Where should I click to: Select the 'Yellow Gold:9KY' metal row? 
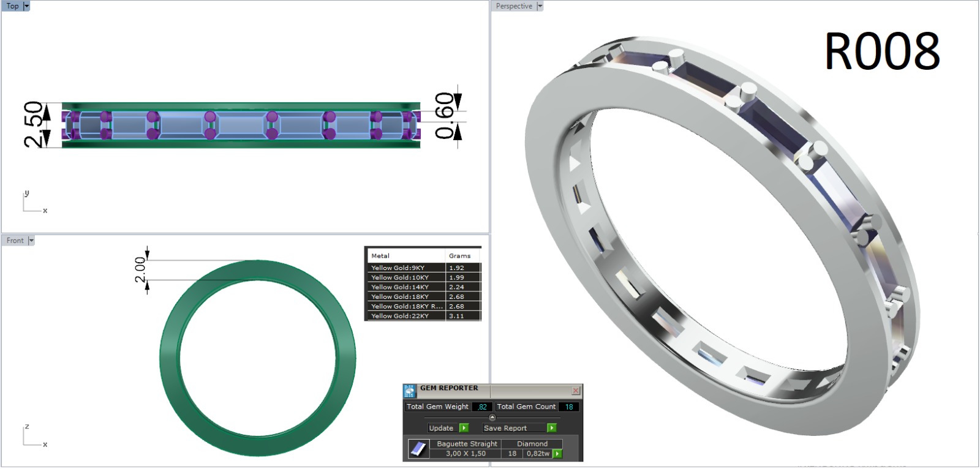coord(424,268)
